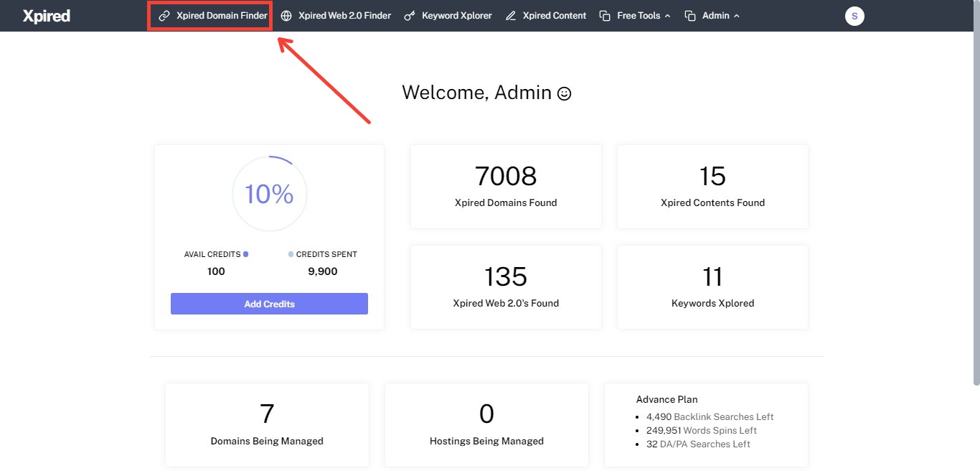Click the AVAIL CREDITS purple legend dot
Image resolution: width=980 pixels, height=471 pixels.
[x=245, y=254]
